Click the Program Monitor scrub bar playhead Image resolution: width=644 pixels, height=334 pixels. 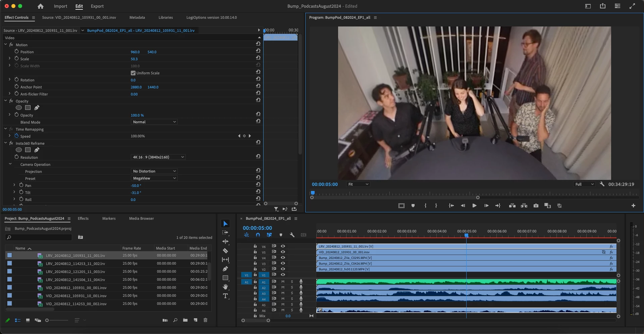point(313,193)
